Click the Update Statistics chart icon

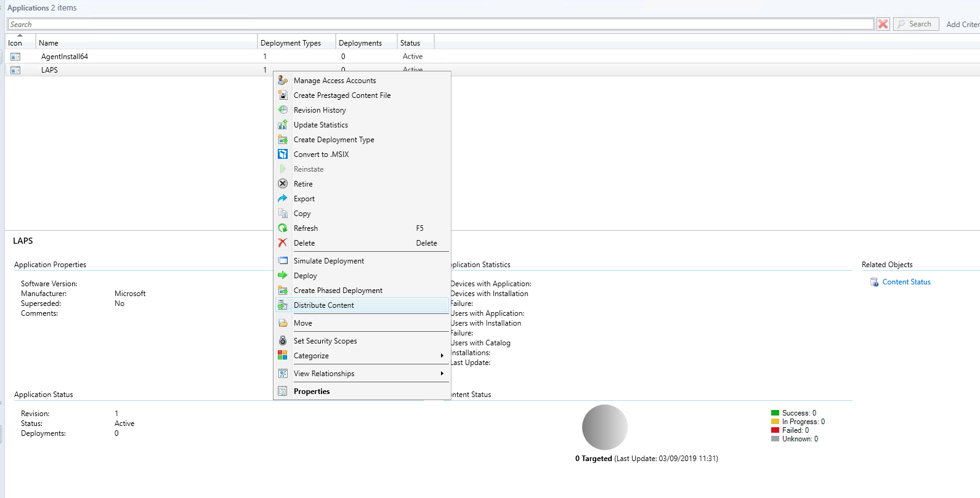pos(283,125)
